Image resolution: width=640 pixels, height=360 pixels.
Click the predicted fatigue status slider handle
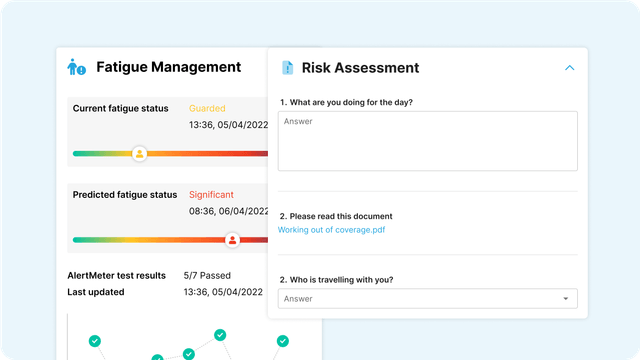tap(232, 240)
